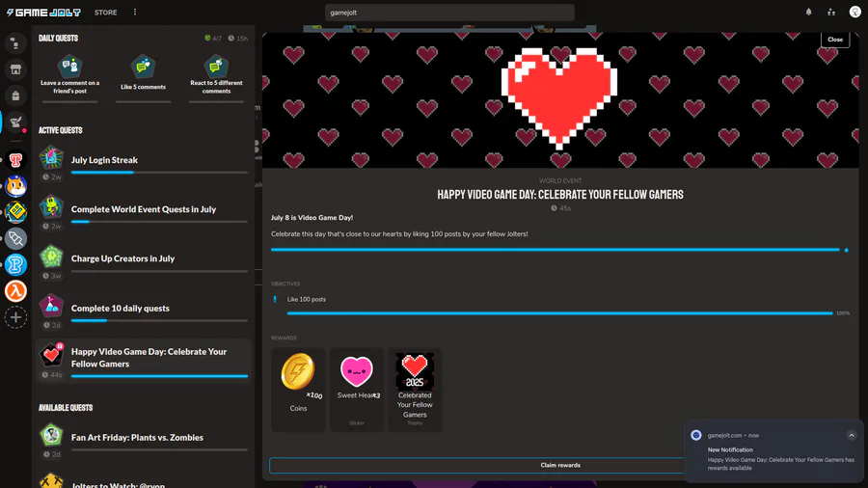Click Complete 10 daily quests badge icon
Viewport: 868px width, 488px height.
coord(51,306)
